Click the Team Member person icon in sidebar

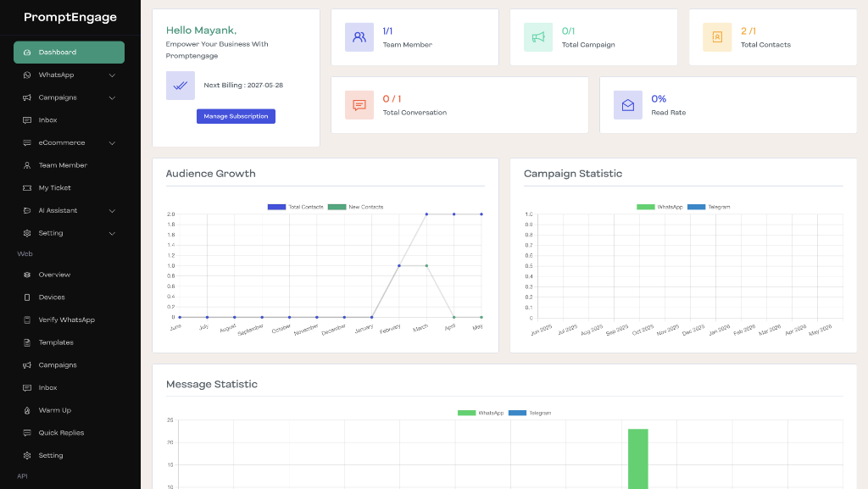coord(27,165)
